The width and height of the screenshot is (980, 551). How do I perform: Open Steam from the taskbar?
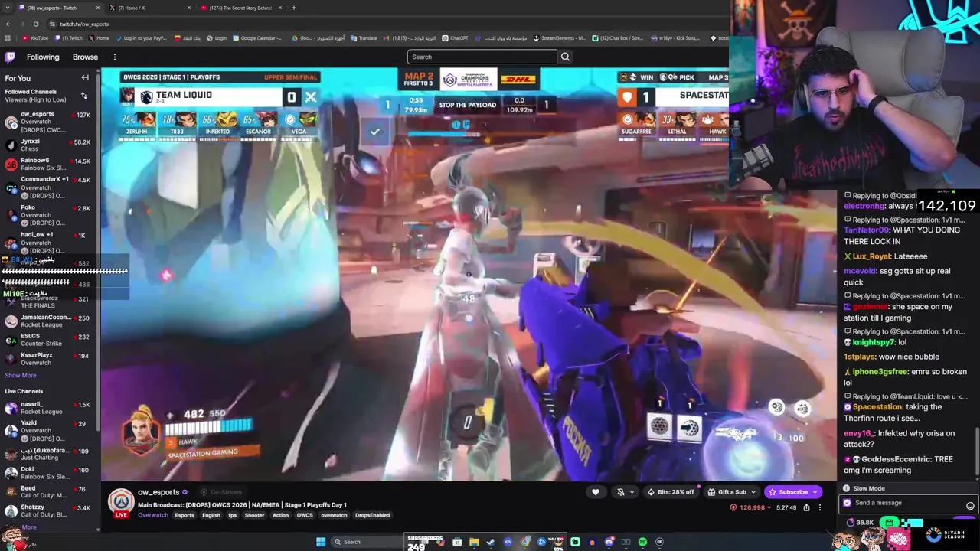click(491, 542)
